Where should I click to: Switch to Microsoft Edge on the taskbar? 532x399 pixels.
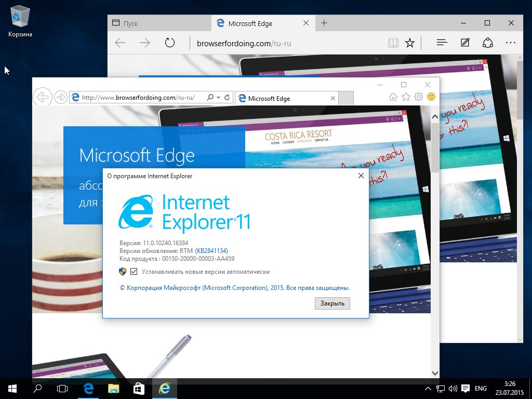88,389
